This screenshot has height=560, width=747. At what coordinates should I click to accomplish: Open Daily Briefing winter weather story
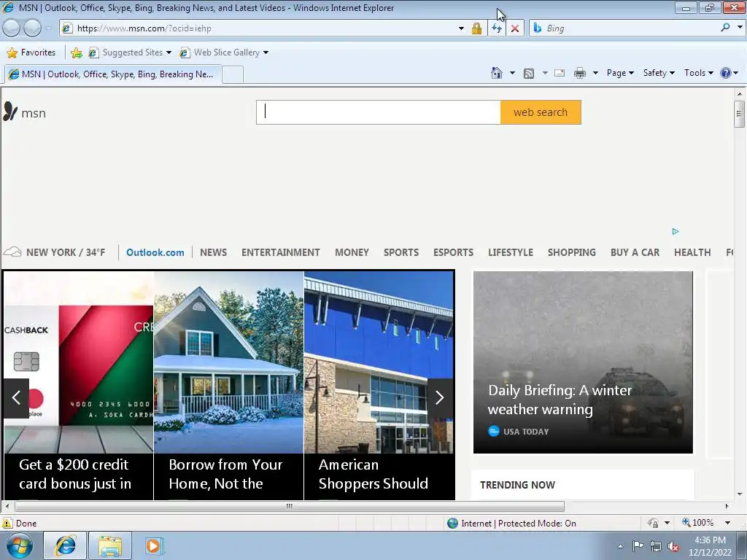coord(583,362)
